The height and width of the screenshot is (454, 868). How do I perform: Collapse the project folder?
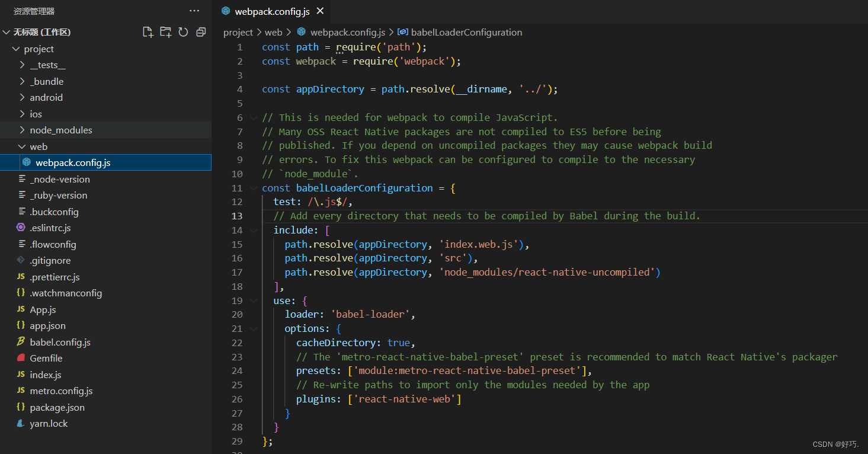pos(16,49)
